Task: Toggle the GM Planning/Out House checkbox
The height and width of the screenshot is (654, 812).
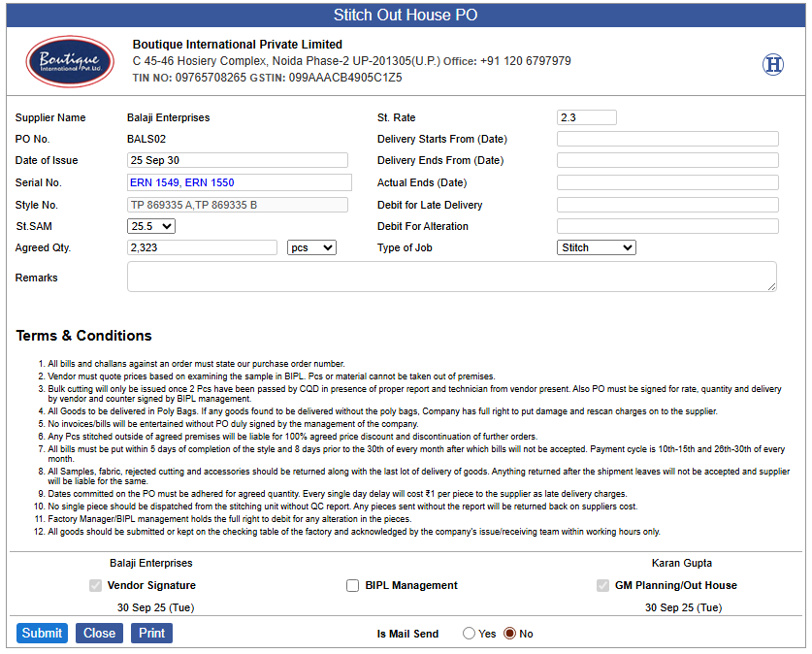Action: [x=602, y=586]
